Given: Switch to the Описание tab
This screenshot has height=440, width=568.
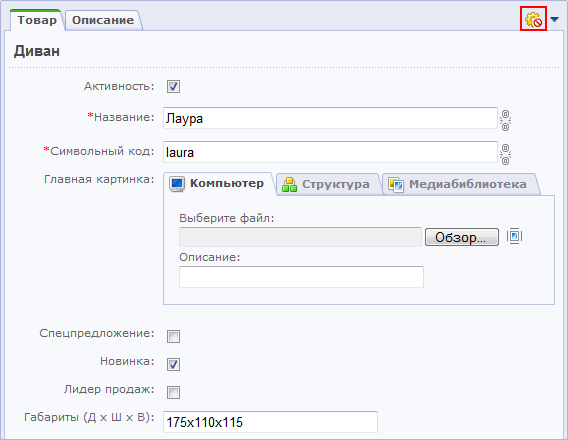Looking at the screenshot, I should tap(103, 20).
